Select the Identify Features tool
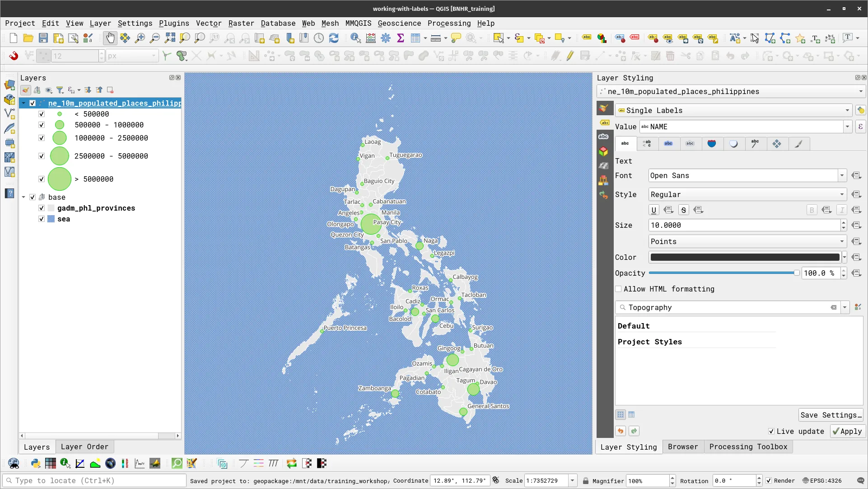 356,38
